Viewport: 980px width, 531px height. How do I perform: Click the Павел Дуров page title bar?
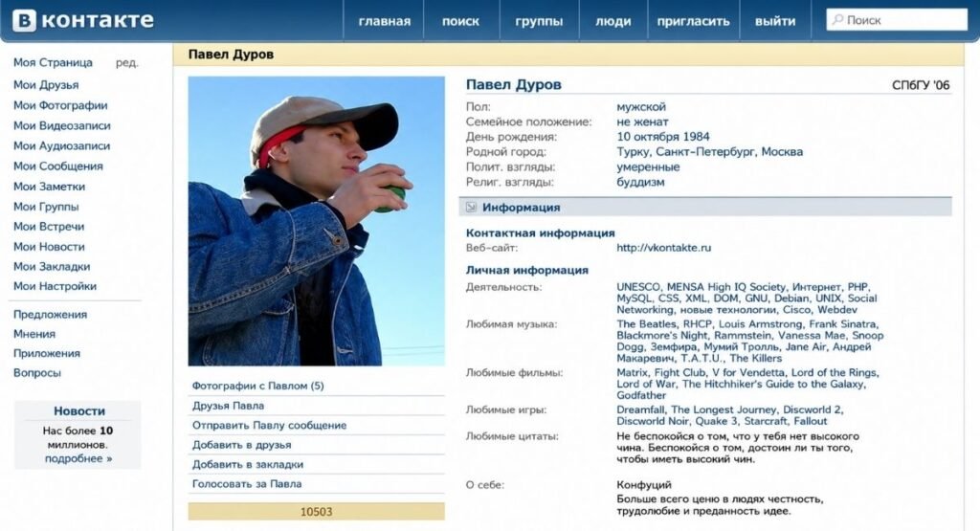(568, 55)
